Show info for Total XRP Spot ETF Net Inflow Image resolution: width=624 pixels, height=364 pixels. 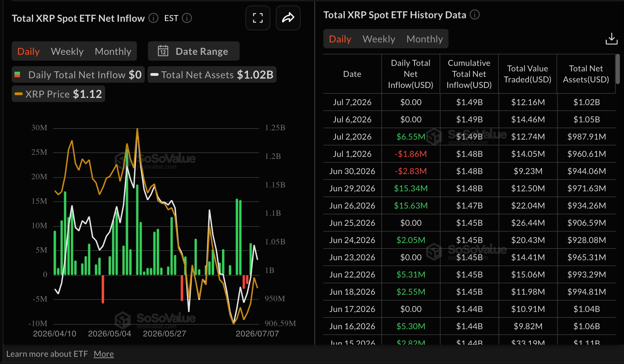pyautogui.click(x=153, y=18)
